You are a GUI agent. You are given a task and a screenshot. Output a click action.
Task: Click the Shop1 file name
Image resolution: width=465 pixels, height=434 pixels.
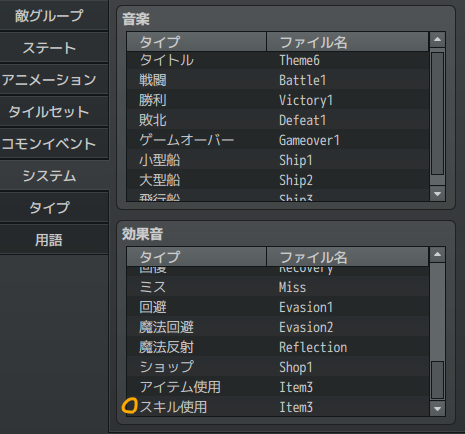pyautogui.click(x=296, y=367)
